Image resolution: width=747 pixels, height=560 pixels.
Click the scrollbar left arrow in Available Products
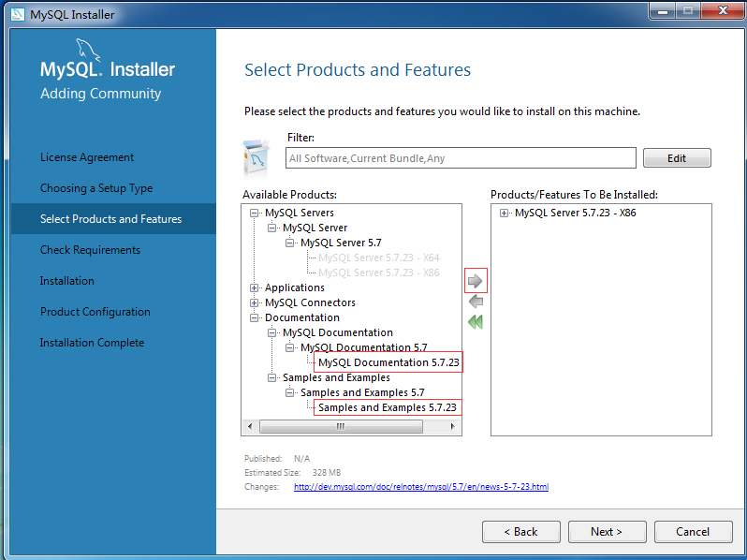(x=251, y=426)
